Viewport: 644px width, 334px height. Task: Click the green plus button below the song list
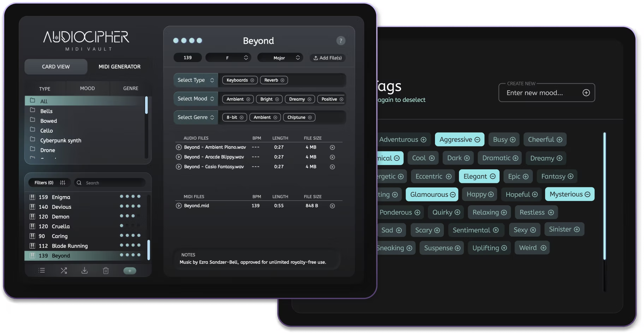pyautogui.click(x=130, y=270)
